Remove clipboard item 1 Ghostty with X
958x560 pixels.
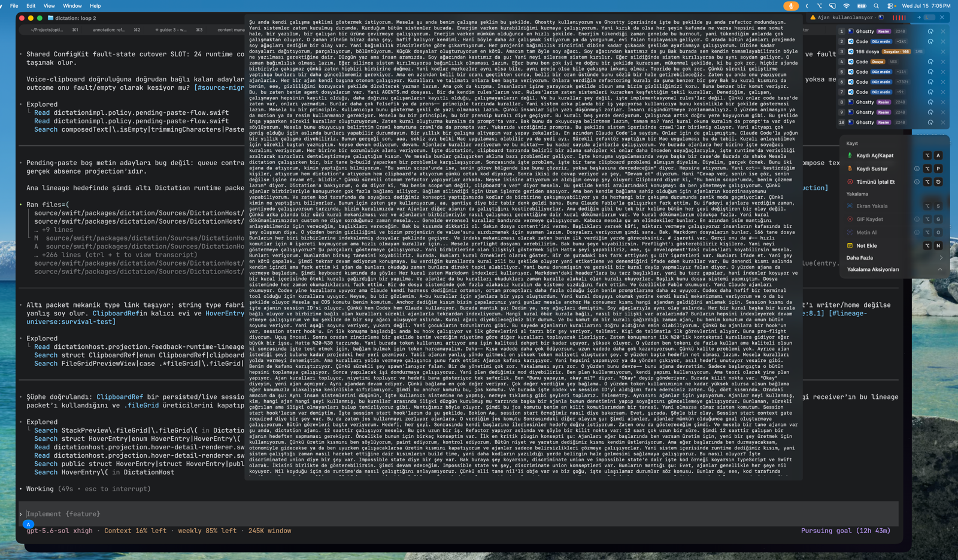click(x=943, y=31)
